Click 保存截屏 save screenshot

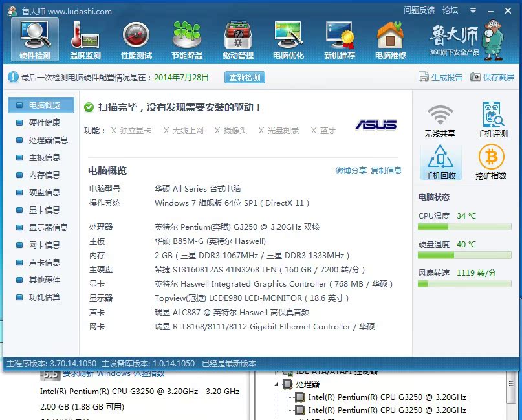coord(492,77)
